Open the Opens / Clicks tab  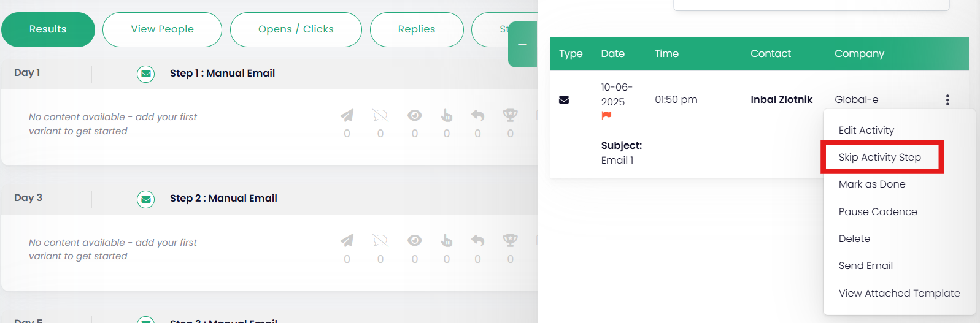[x=296, y=29]
